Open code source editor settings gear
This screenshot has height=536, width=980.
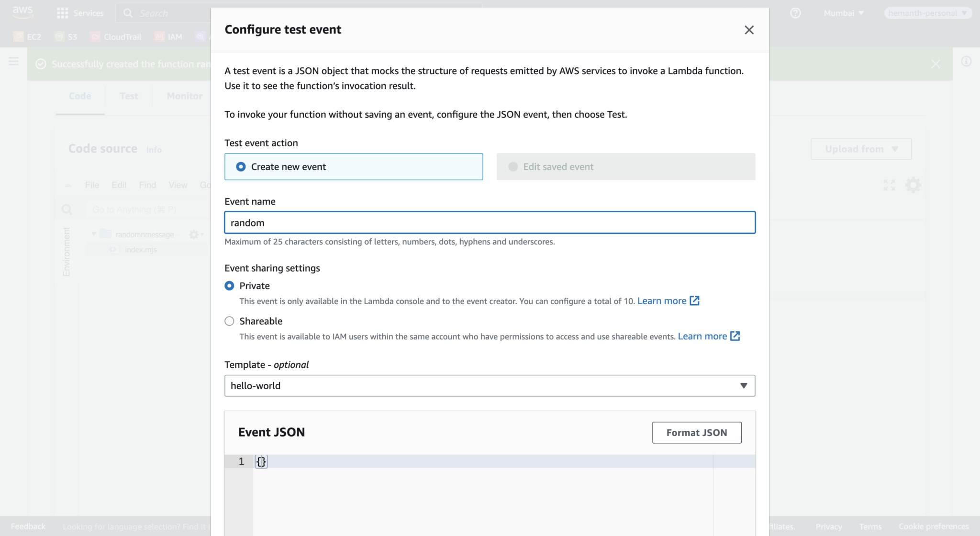914,185
